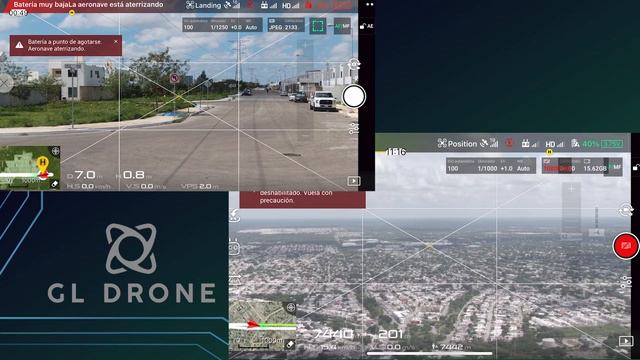This screenshot has width=640, height=360.
Task: Open camera settings sliders below white shutter
Action: [353, 128]
